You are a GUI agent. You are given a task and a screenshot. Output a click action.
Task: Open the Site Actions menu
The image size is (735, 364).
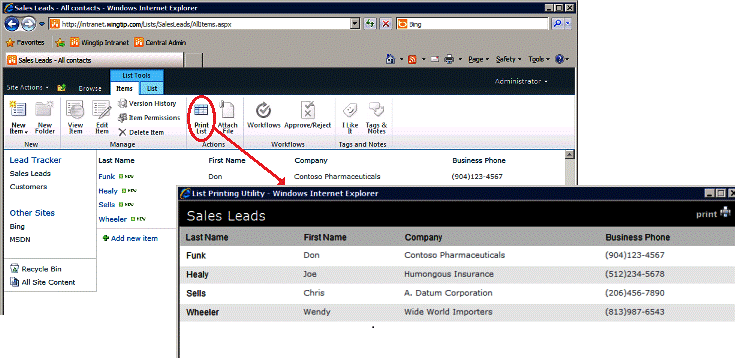tap(28, 88)
